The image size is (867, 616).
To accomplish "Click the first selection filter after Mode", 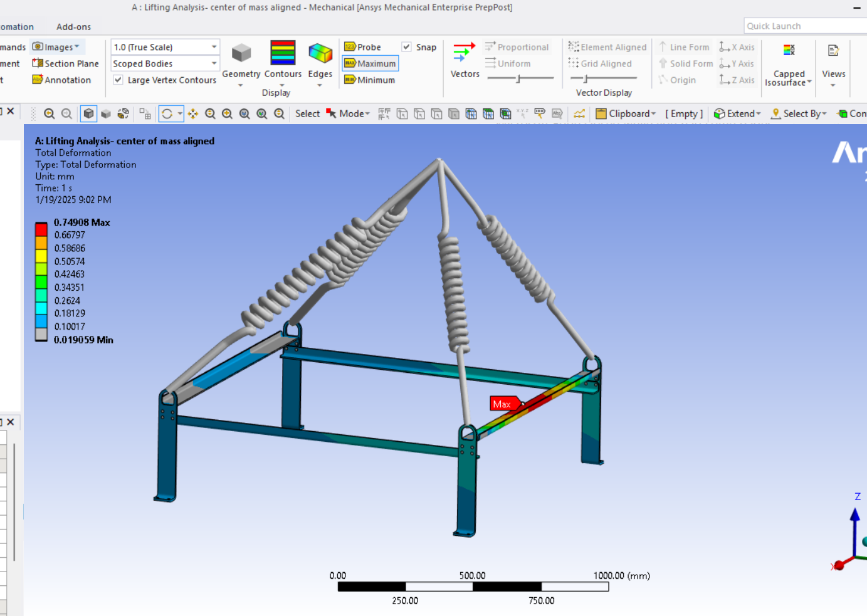I will [384, 113].
